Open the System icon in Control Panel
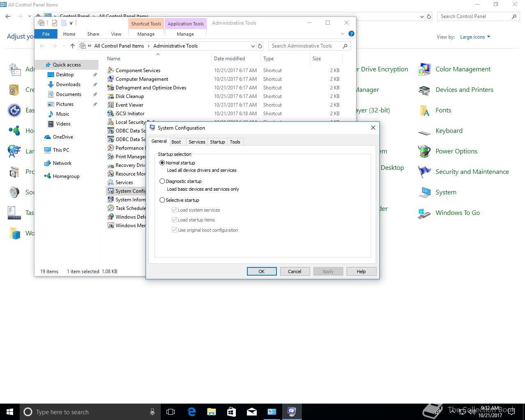Viewport: 525px width, 420px height. click(x=424, y=192)
